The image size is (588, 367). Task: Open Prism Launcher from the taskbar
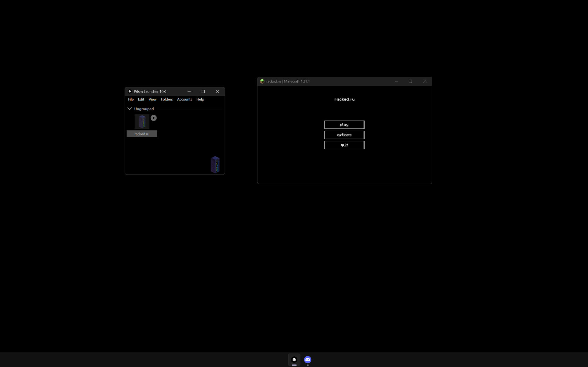tap(294, 359)
